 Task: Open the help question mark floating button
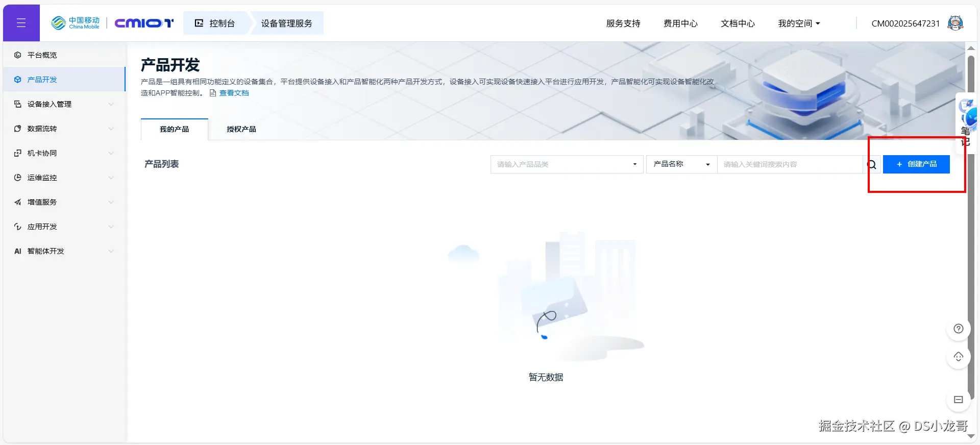pos(959,329)
